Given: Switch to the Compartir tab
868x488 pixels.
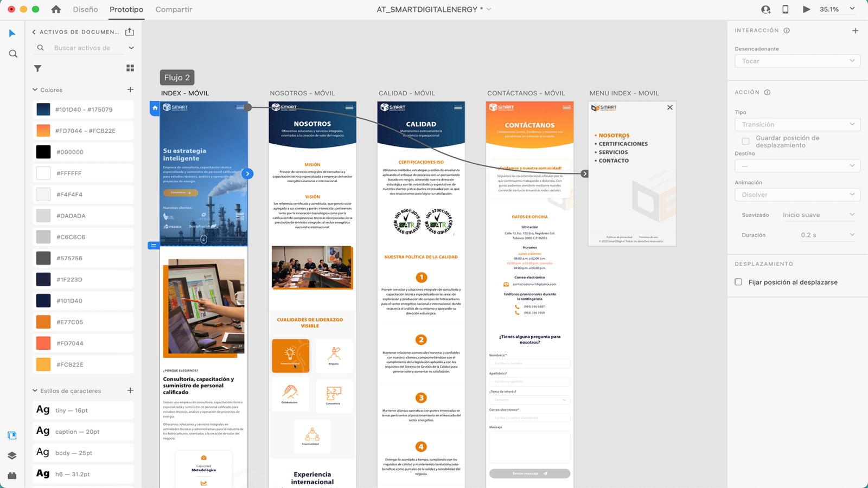Looking at the screenshot, I should click(x=174, y=9).
